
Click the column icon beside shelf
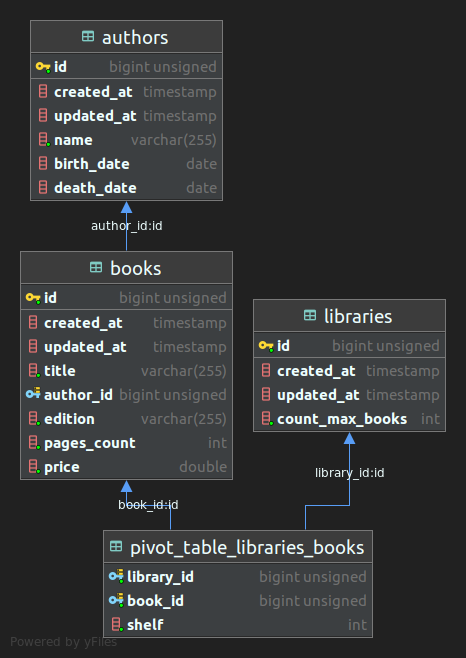pos(117,624)
